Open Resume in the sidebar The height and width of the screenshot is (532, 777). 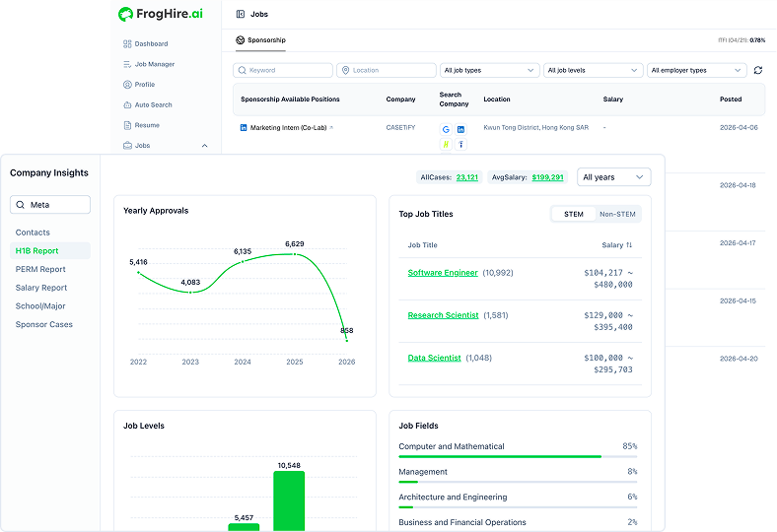pyautogui.click(x=141, y=125)
